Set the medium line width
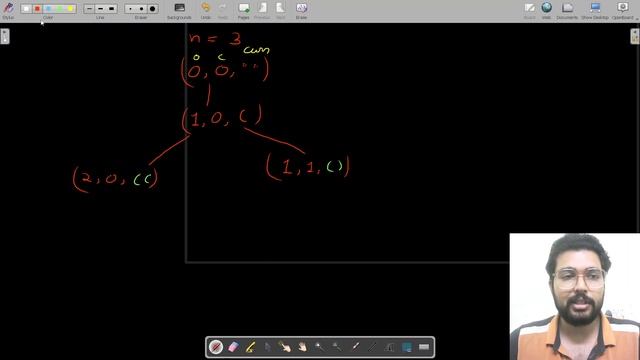Image resolution: width=640 pixels, height=360 pixels. pos(100,9)
